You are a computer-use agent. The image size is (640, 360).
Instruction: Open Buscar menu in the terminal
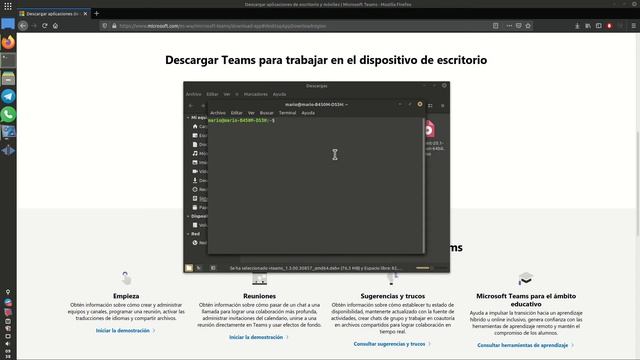(x=267, y=113)
